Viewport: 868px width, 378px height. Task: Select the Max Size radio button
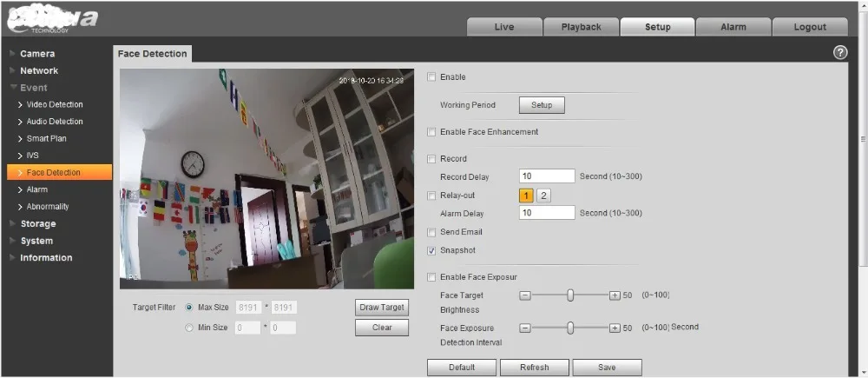(x=189, y=307)
